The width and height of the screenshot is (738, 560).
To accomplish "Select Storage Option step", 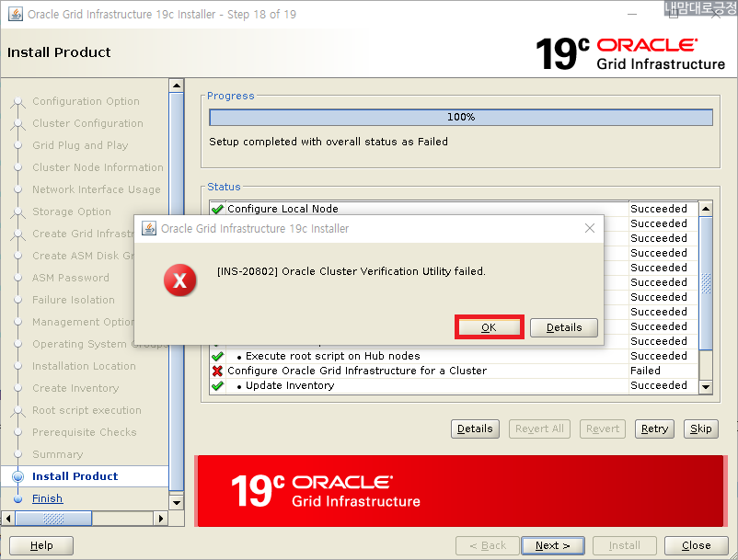I will (x=72, y=211).
